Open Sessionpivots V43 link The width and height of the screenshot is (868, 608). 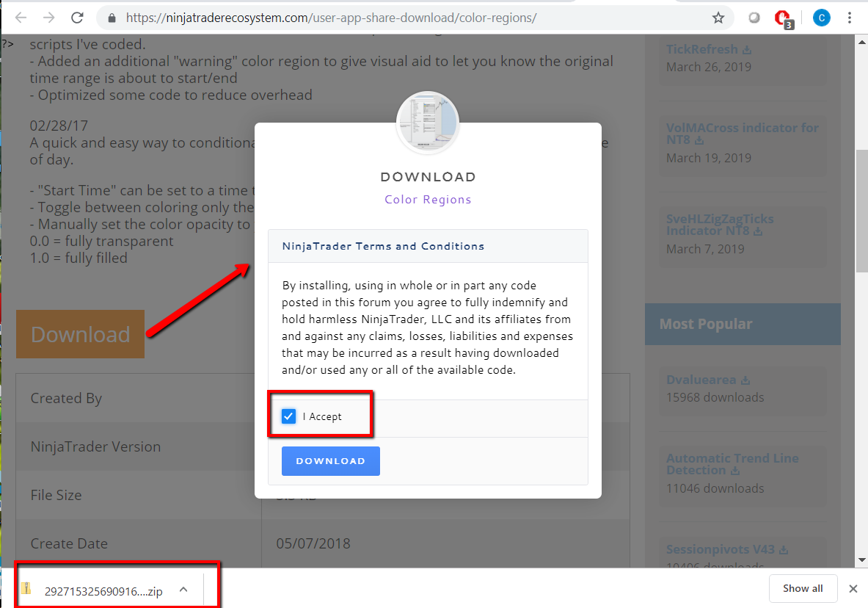point(727,549)
